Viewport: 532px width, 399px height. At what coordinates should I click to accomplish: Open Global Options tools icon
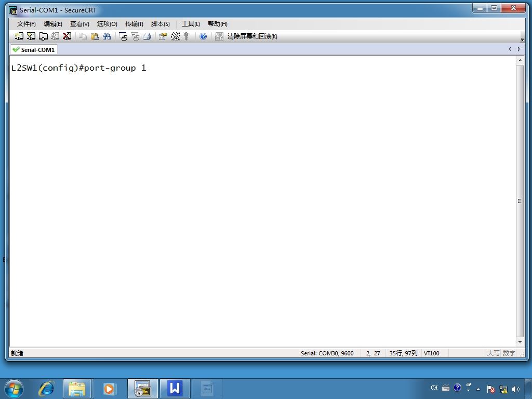click(x=175, y=36)
